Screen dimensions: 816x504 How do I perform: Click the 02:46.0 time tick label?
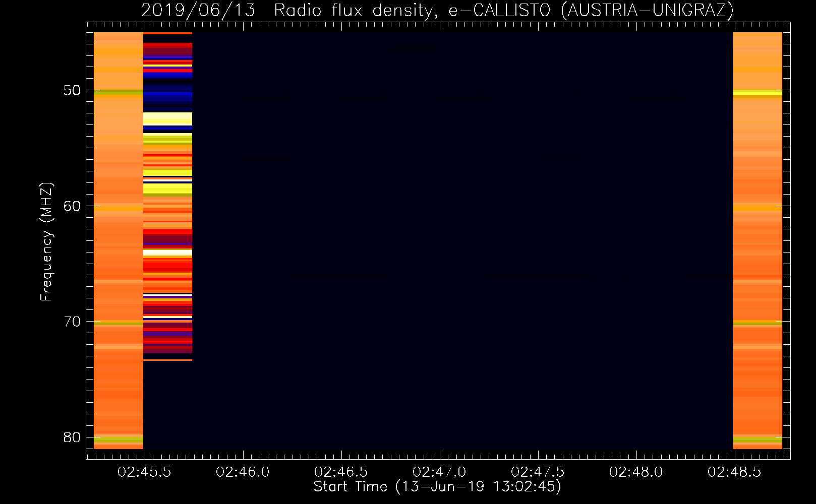(x=243, y=472)
